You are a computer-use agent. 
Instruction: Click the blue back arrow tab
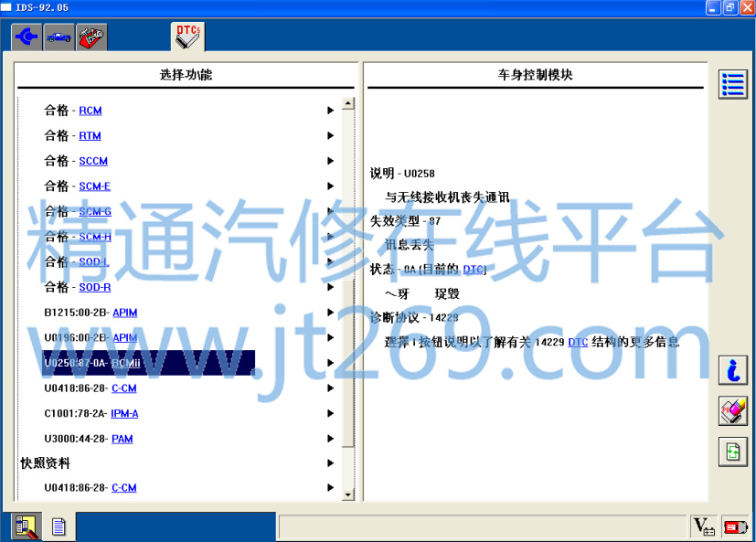[27, 37]
